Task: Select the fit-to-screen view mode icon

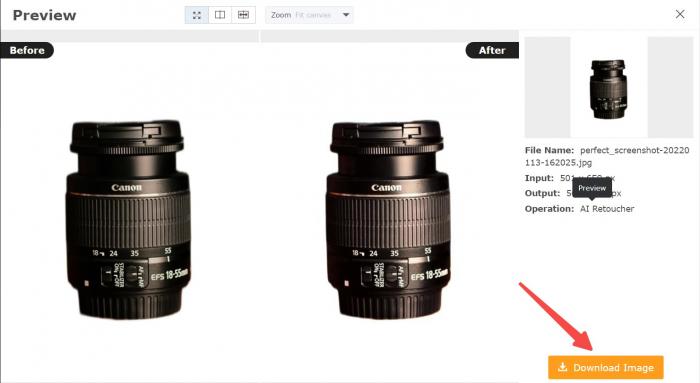Action: point(197,15)
